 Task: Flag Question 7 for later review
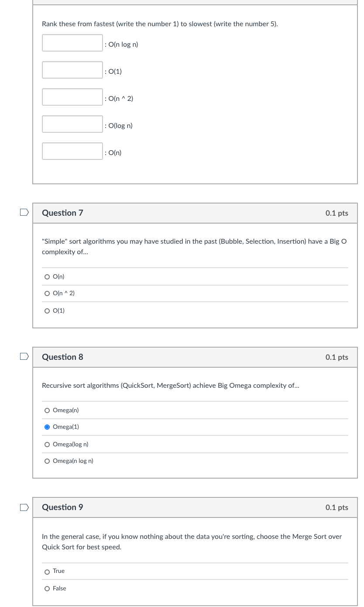pyautogui.click(x=24, y=212)
